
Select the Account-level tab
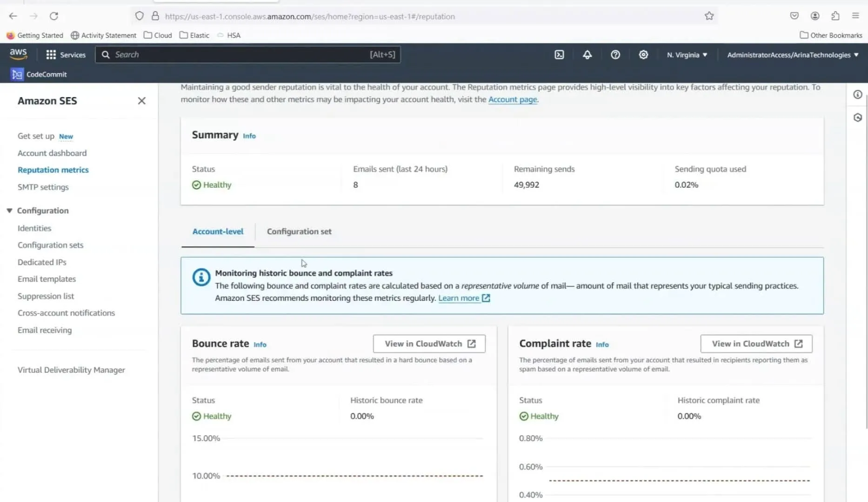[218, 231]
